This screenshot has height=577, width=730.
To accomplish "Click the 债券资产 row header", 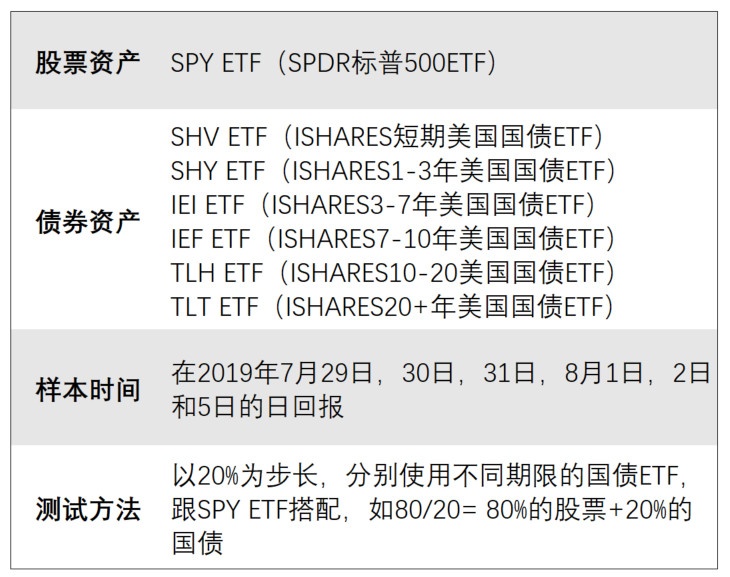I will pyautogui.click(x=87, y=222).
